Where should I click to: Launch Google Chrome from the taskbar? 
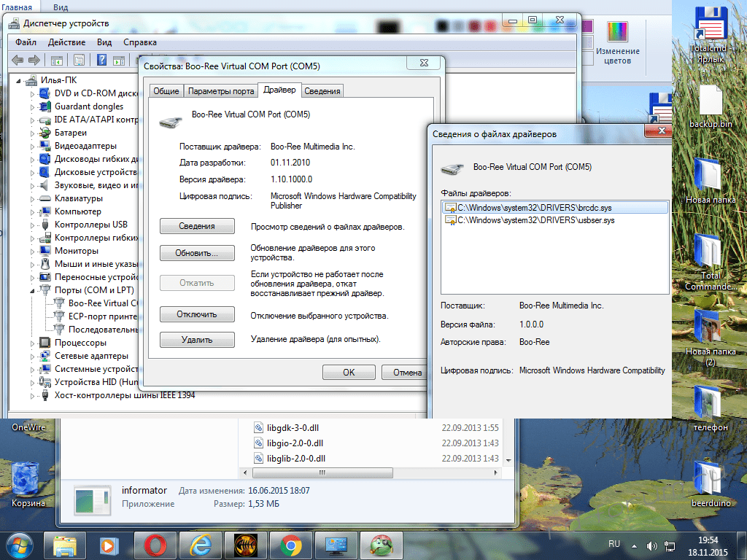coord(290,545)
